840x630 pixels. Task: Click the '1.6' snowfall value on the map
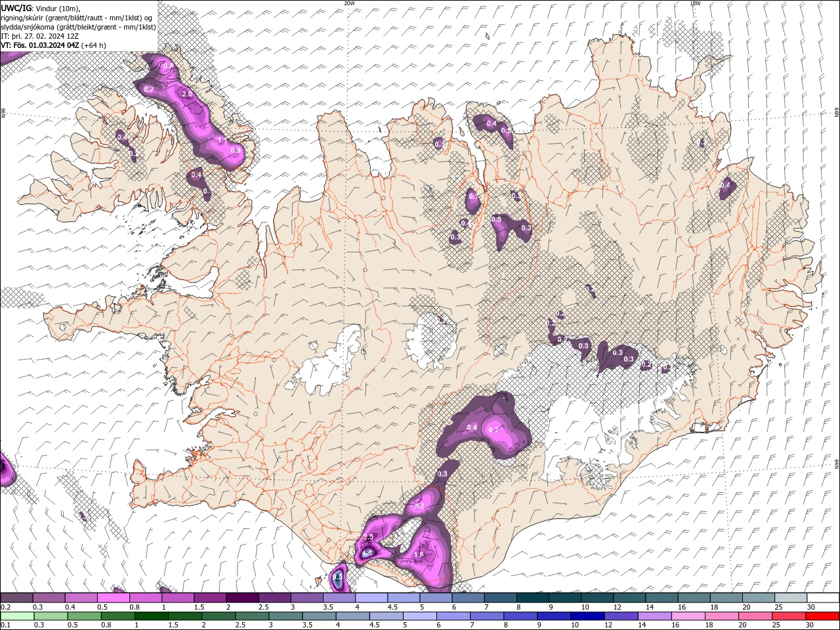coord(419,555)
